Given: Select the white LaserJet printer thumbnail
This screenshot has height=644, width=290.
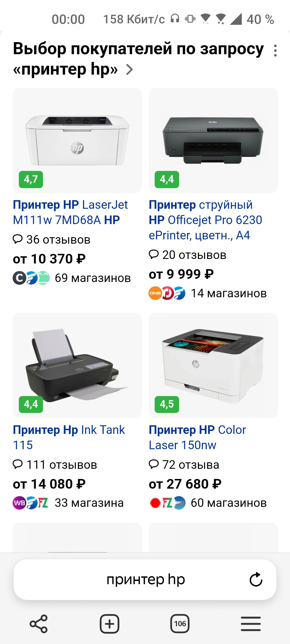Looking at the screenshot, I should (77, 140).
